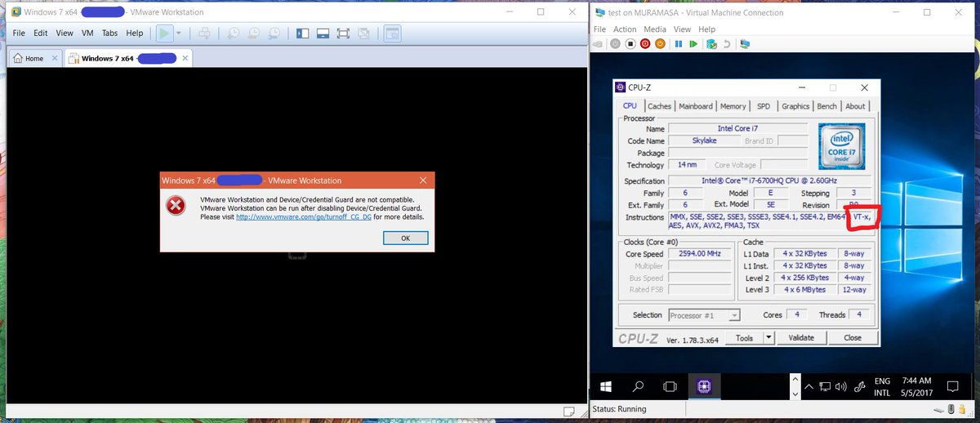980x423 pixels.
Task: Open VMware Workstation Help menu
Action: point(135,33)
